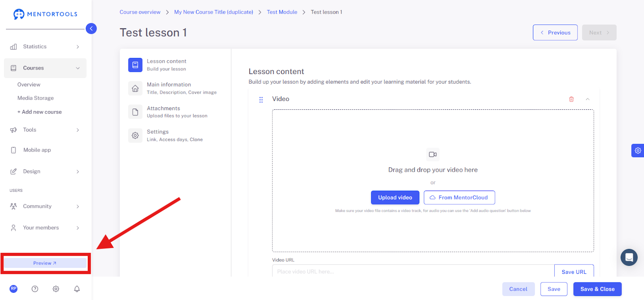Viewport: 644px width, 300px height.
Task: Click the Video block title
Action: [281, 99]
